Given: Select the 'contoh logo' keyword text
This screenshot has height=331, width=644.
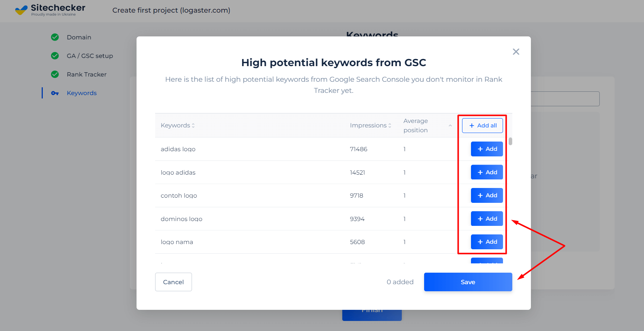Looking at the screenshot, I should coord(179,196).
